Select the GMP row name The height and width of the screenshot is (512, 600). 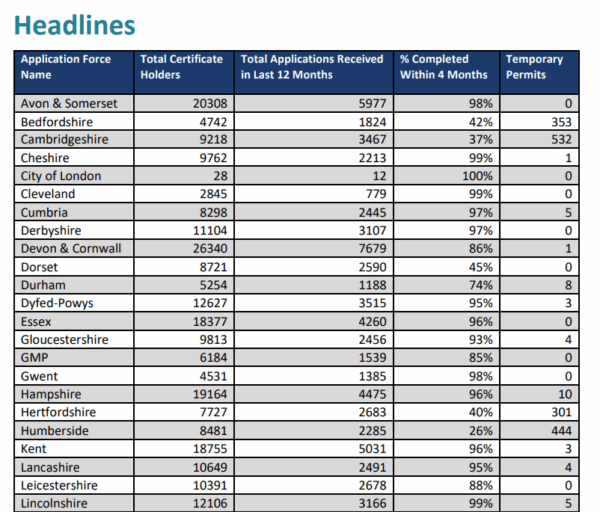(35, 358)
